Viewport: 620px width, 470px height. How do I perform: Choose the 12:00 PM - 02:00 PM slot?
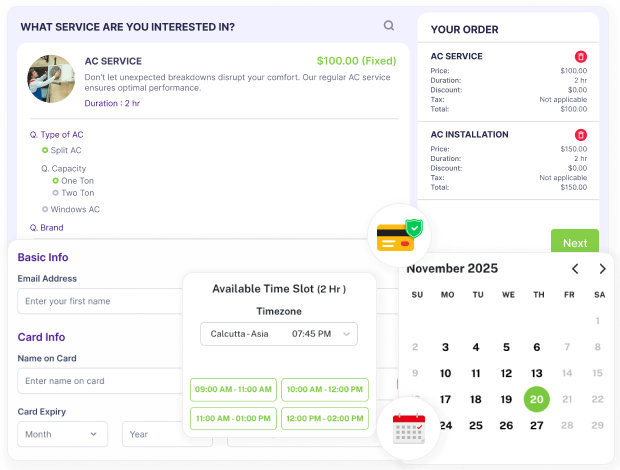pos(325,418)
